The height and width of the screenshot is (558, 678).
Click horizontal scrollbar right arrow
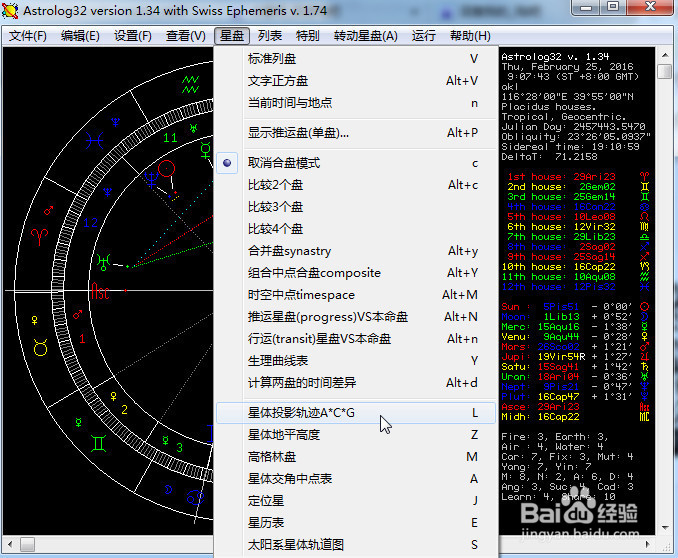(x=647, y=544)
